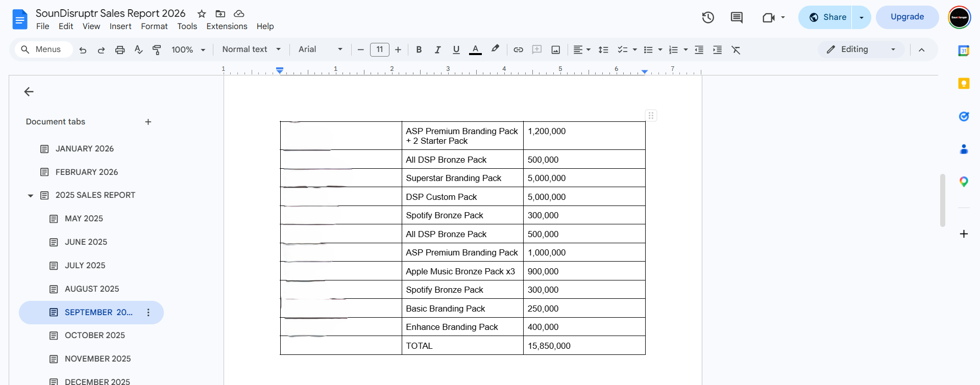
Task: Pick highlight color marker icon
Action: click(x=495, y=49)
